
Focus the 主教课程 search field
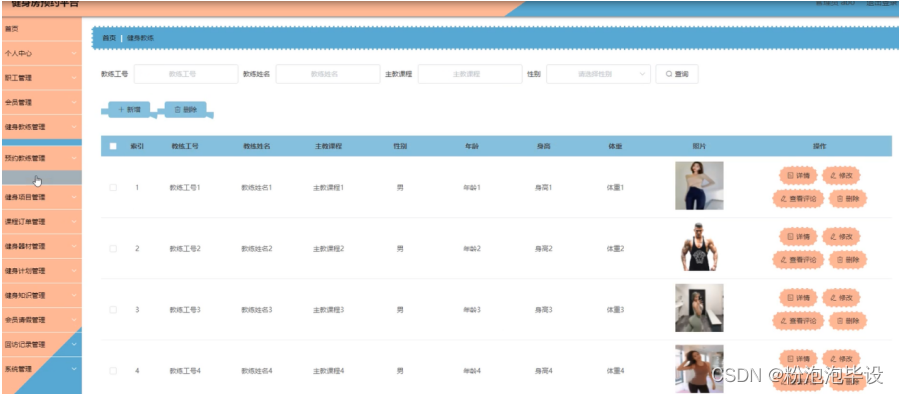tap(470, 74)
